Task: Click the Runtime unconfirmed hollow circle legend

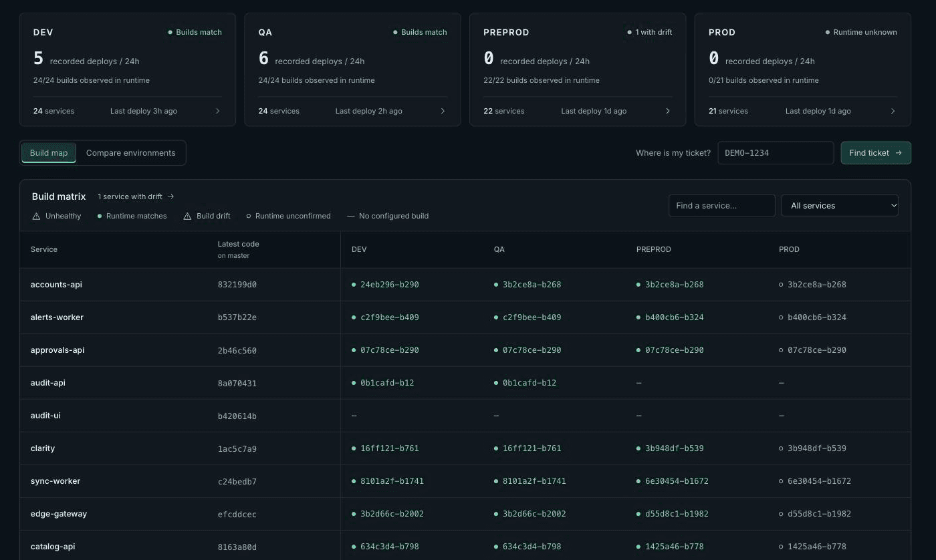Action: pyautogui.click(x=249, y=216)
